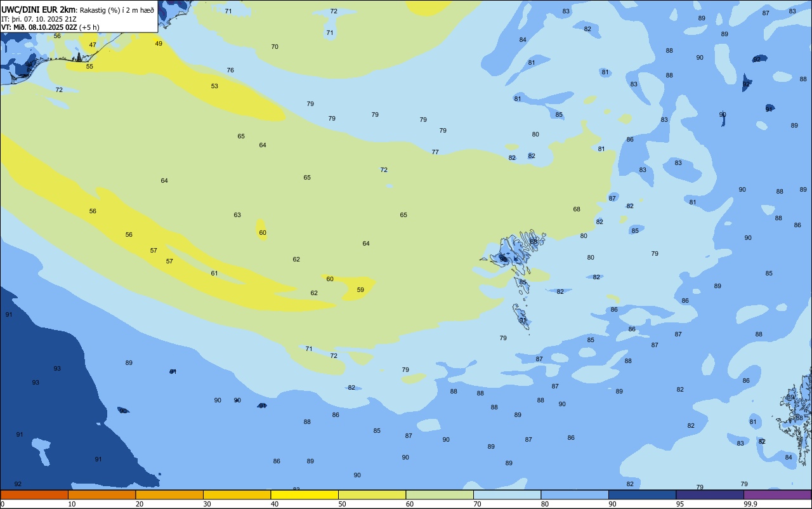Screen dimensions: 812x509
Task: Click the 80–90 medium blue legend swatch
Action: [575, 494]
